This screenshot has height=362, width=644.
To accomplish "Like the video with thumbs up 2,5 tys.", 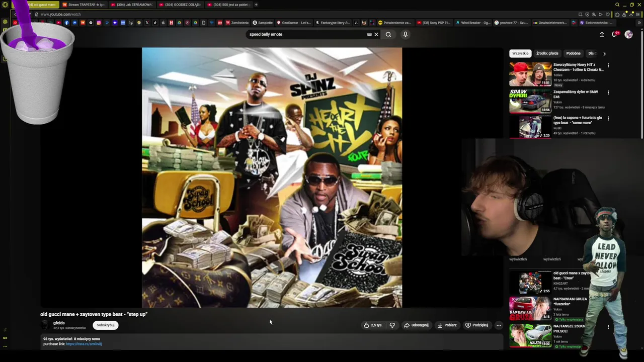I will 373,325.
